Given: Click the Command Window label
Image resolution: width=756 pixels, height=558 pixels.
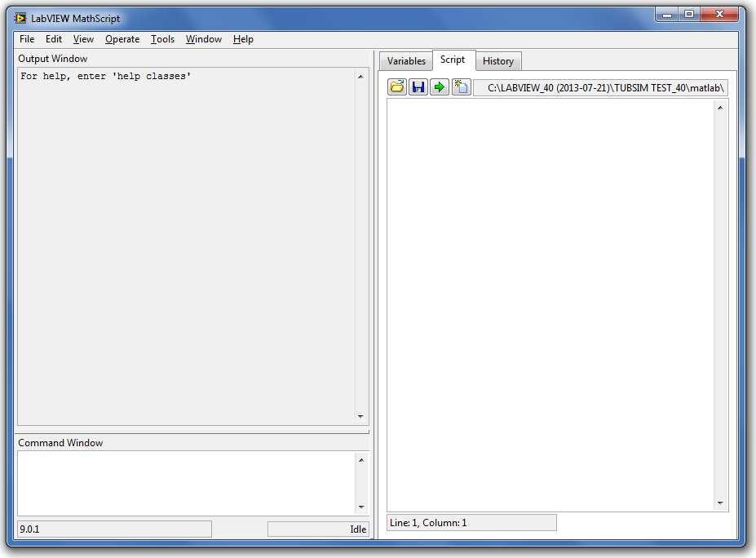Looking at the screenshot, I should (60, 443).
